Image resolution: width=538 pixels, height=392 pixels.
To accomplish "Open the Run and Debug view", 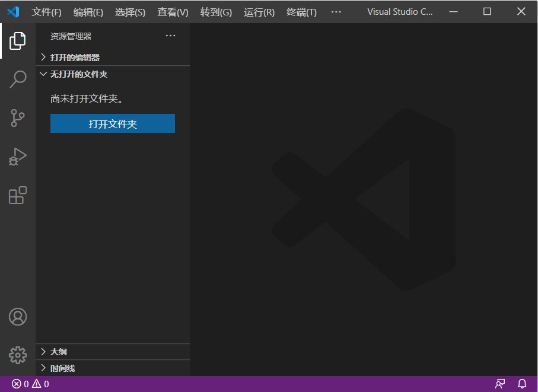I will point(17,157).
